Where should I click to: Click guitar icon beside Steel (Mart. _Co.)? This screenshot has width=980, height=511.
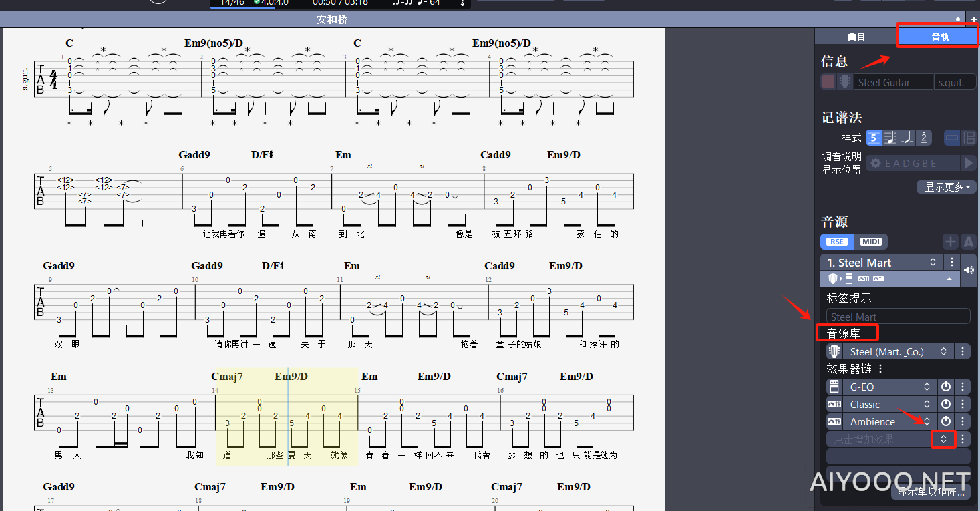pyautogui.click(x=834, y=351)
